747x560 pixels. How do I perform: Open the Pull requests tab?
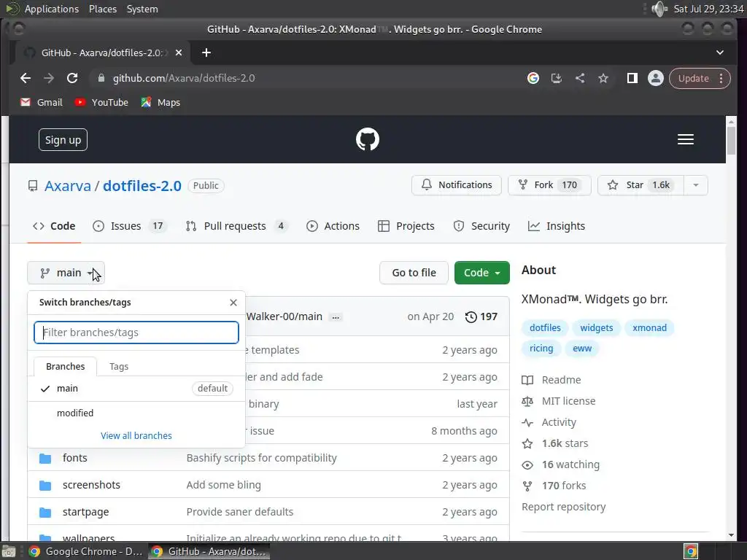pyautogui.click(x=237, y=226)
